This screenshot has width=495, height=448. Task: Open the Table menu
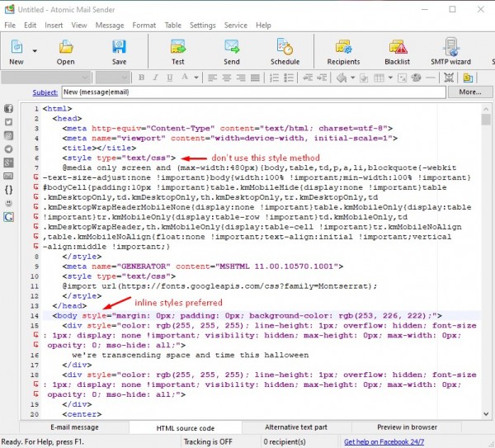pos(173,26)
